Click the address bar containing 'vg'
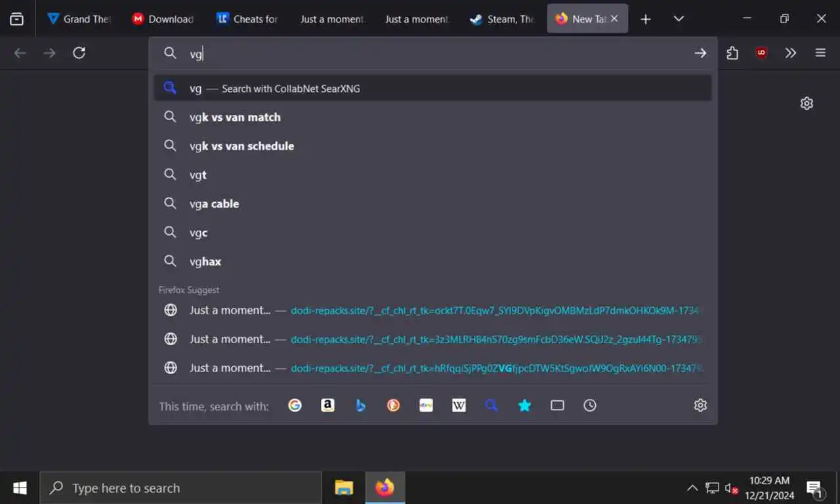The width and height of the screenshot is (840, 504). point(433,54)
